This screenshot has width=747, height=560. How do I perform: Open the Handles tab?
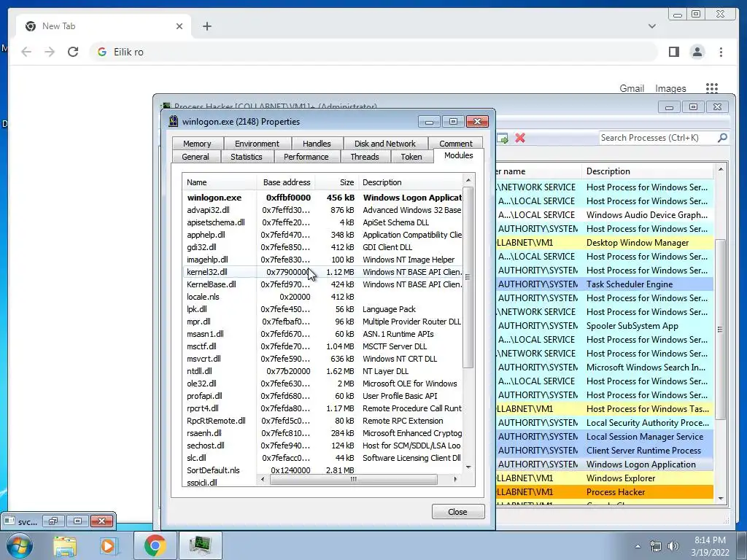317,144
